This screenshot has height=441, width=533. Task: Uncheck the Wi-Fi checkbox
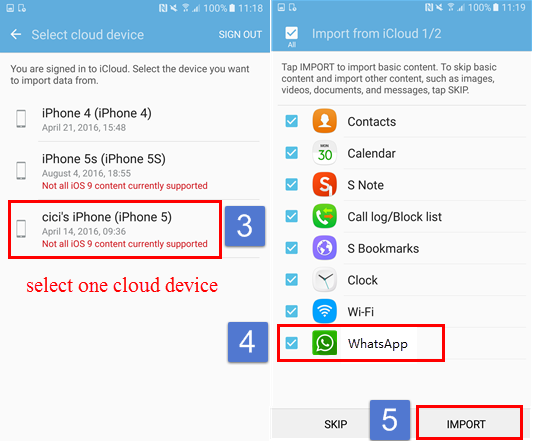[x=292, y=311]
